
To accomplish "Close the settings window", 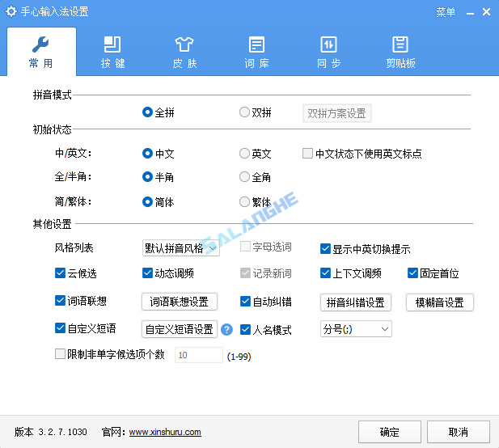I will pos(486,12).
